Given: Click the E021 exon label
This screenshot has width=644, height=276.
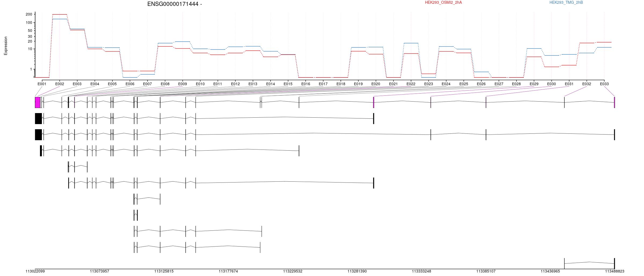Looking at the screenshot, I should click(x=393, y=84).
